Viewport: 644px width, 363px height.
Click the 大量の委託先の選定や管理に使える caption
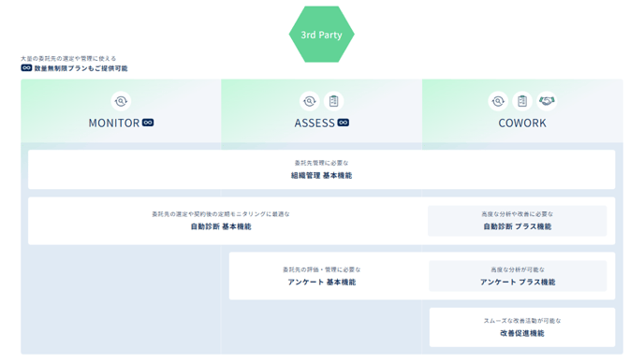68,58
